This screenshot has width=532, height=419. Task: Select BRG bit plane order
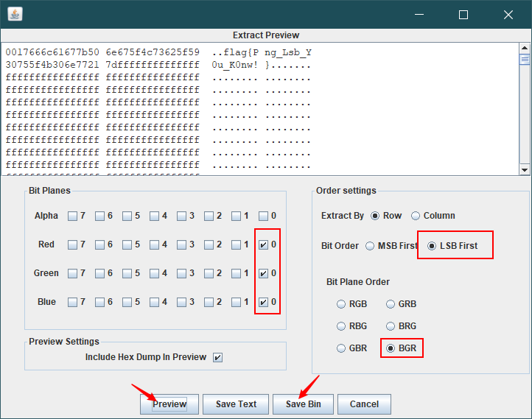[391, 326]
